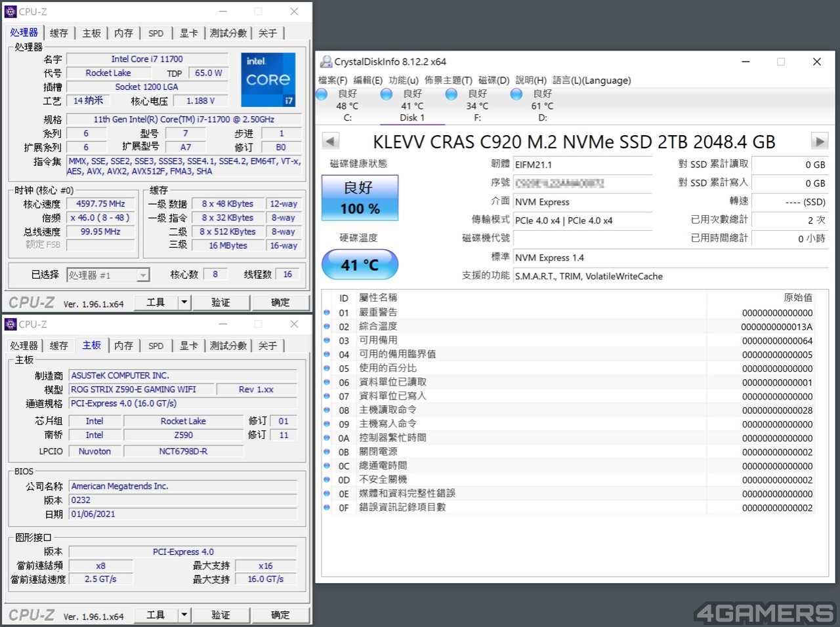Screen dimensions: 840x627
Task: Click the LPCIO model NCT6798D-R
Action: (x=183, y=451)
